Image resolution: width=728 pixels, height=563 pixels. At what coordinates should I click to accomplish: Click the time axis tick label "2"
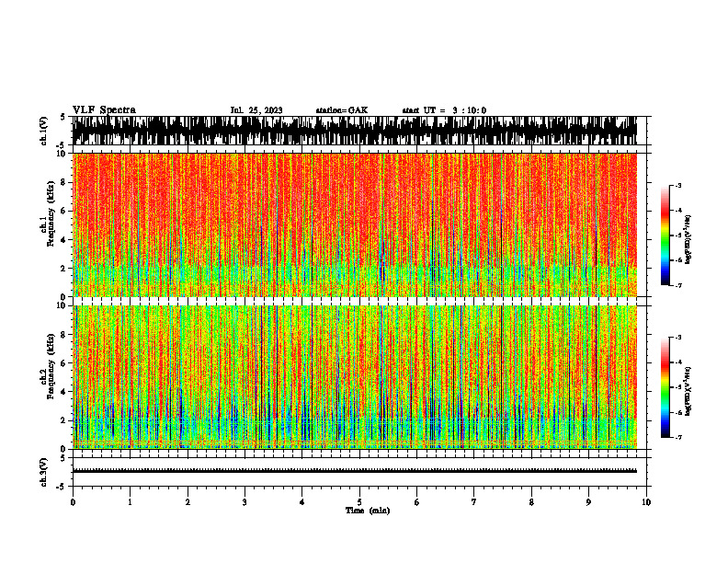click(188, 502)
